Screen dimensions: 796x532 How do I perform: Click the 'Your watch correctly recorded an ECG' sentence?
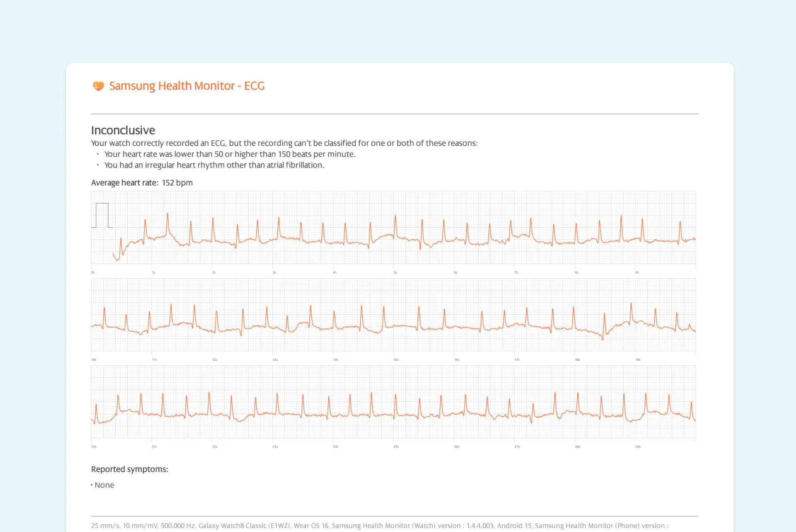[x=284, y=143]
